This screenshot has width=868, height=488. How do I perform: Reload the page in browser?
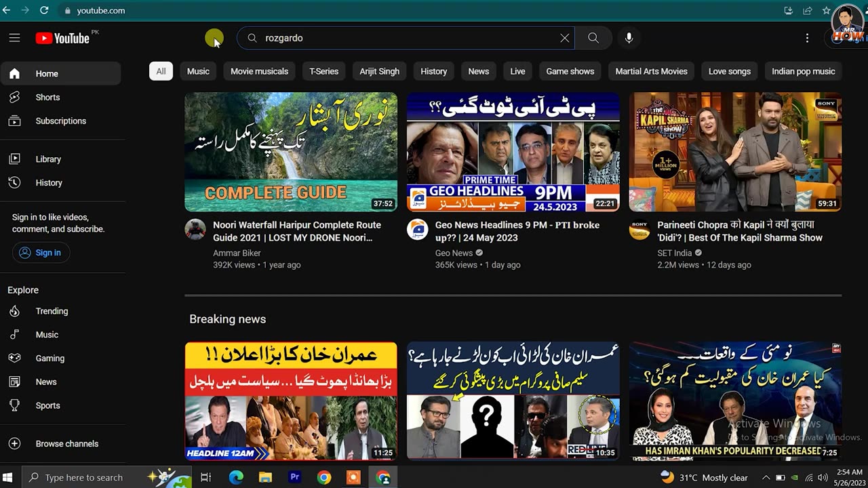[44, 10]
